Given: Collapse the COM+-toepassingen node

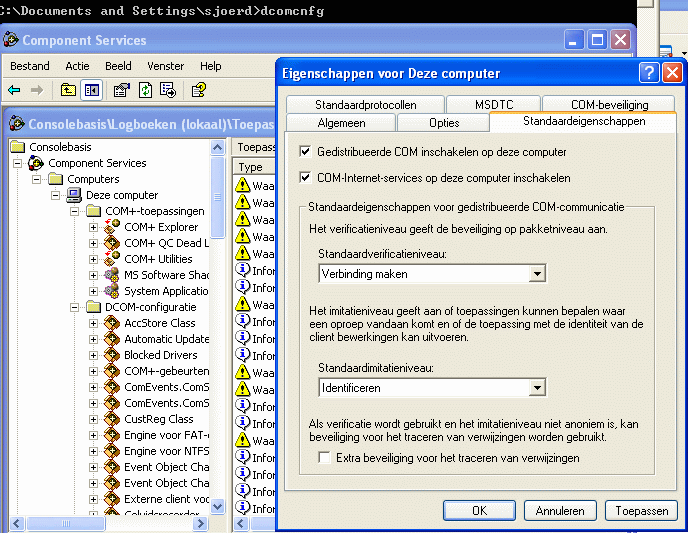Looking at the screenshot, I should point(75,211).
